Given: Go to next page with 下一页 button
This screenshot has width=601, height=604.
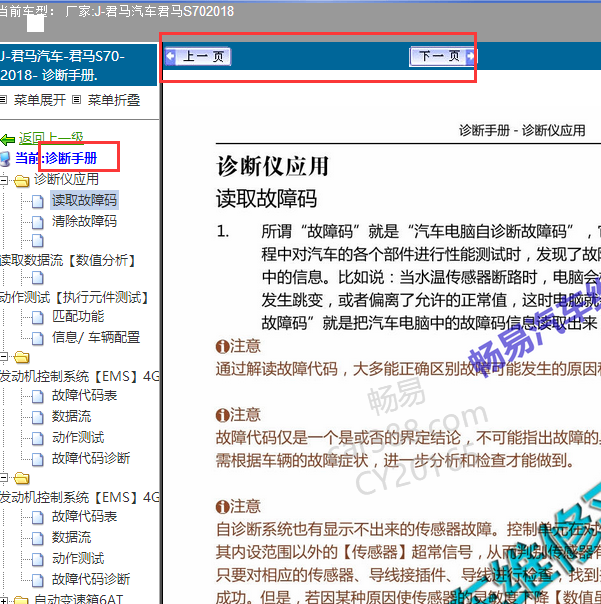Looking at the screenshot, I should click(442, 57).
